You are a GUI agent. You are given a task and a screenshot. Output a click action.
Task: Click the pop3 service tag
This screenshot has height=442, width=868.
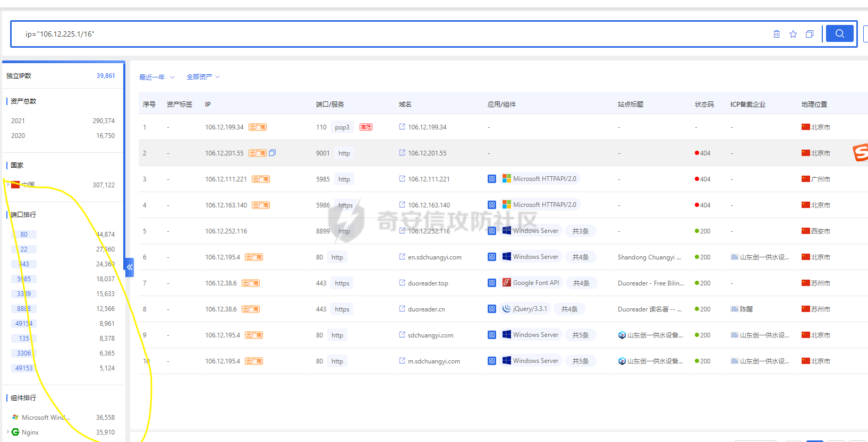pos(342,127)
